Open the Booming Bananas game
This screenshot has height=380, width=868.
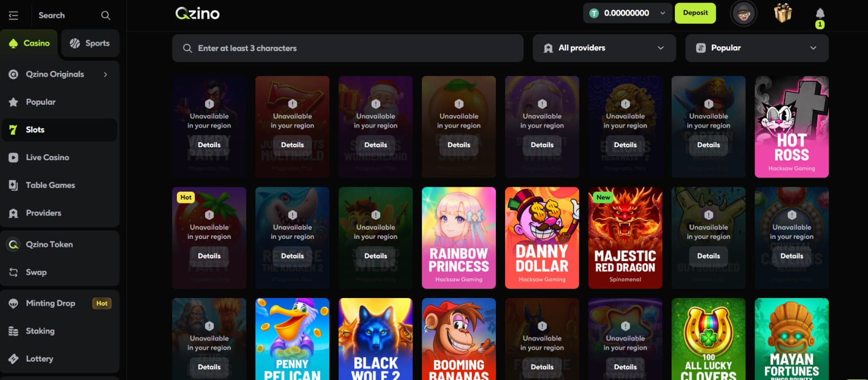coord(459,339)
